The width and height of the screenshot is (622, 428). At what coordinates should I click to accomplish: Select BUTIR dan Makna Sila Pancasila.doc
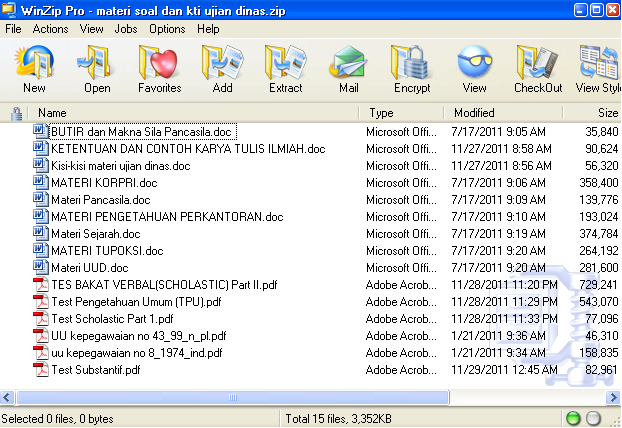(x=141, y=132)
